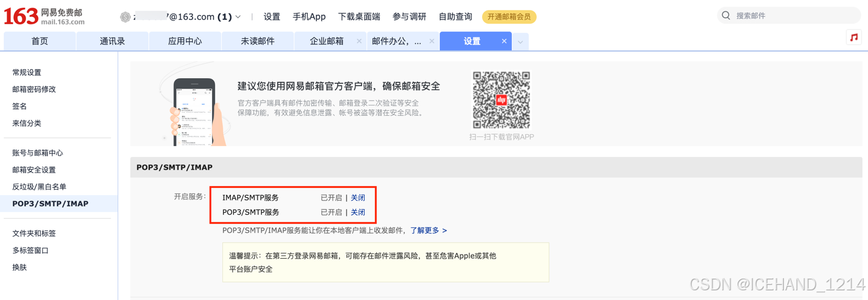Click the IMAP/SMTP服务 label
This screenshot has width=868, height=300.
[x=250, y=198]
